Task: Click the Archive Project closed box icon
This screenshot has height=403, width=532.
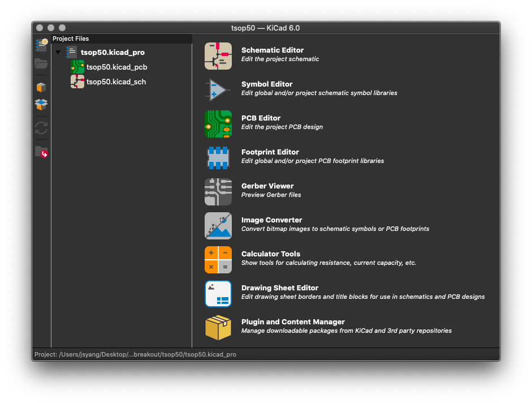Action: [41, 88]
